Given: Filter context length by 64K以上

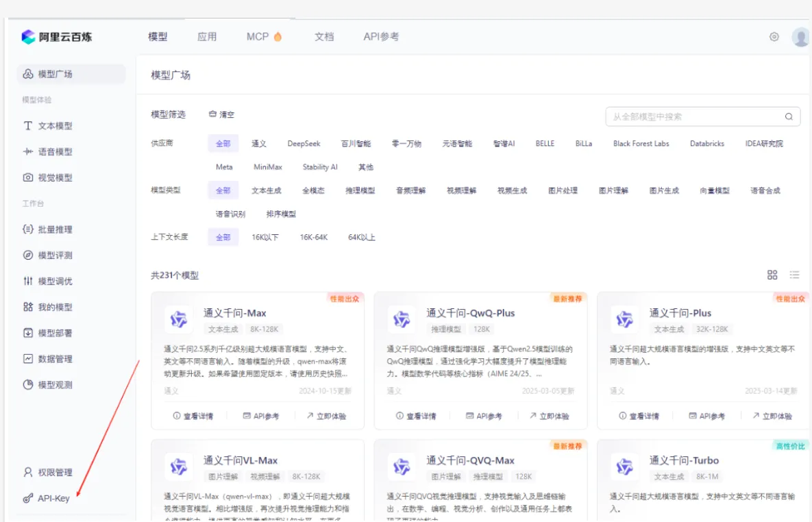Looking at the screenshot, I should pos(362,237).
